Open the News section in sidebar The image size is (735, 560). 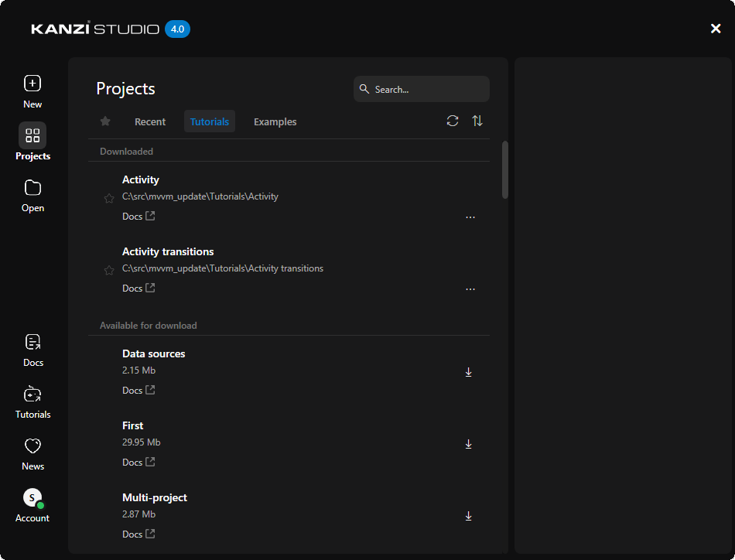click(32, 446)
